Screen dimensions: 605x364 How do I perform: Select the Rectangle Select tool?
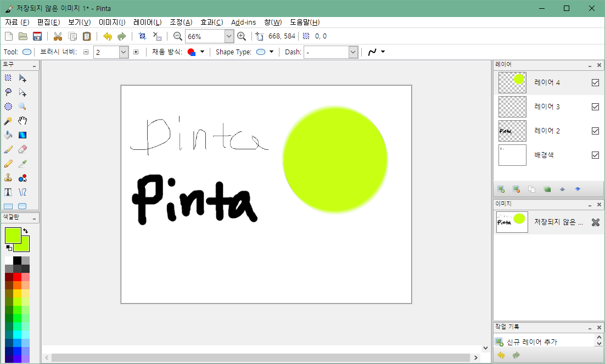tap(8, 78)
